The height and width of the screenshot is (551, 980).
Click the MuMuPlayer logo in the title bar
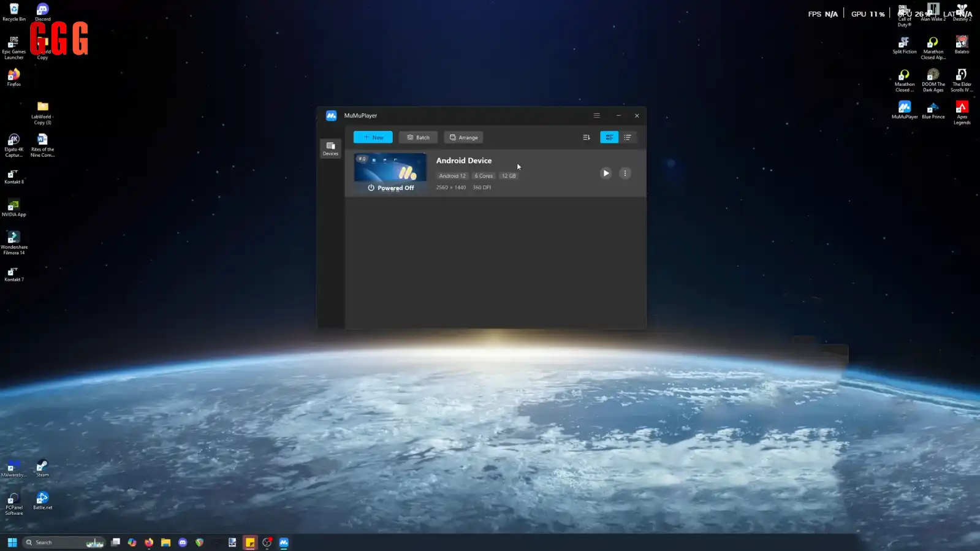click(331, 115)
